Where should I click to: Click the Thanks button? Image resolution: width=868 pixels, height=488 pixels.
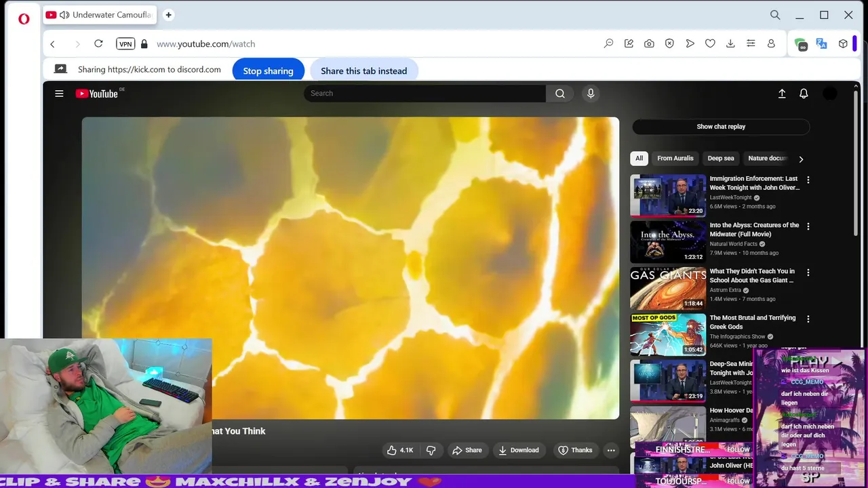click(x=575, y=450)
